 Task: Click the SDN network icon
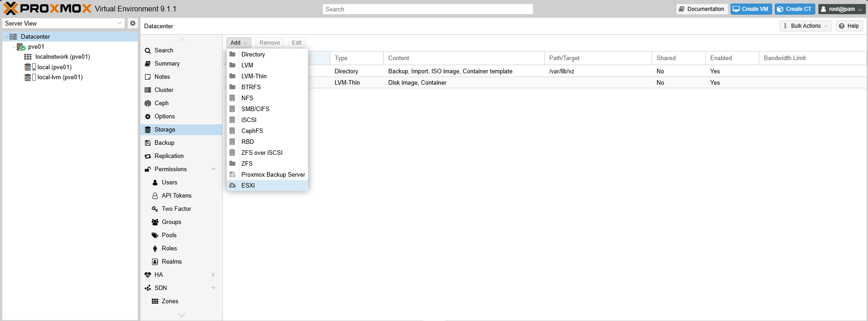(148, 288)
